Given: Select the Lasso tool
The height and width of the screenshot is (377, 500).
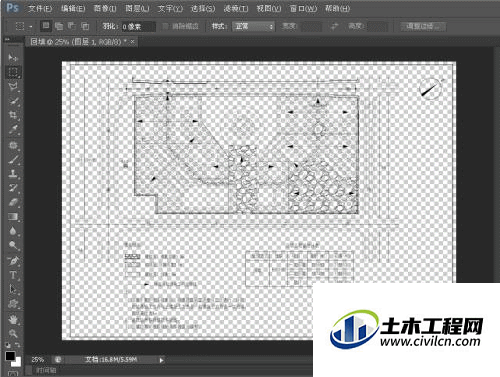Looking at the screenshot, I should pyautogui.click(x=13, y=86).
